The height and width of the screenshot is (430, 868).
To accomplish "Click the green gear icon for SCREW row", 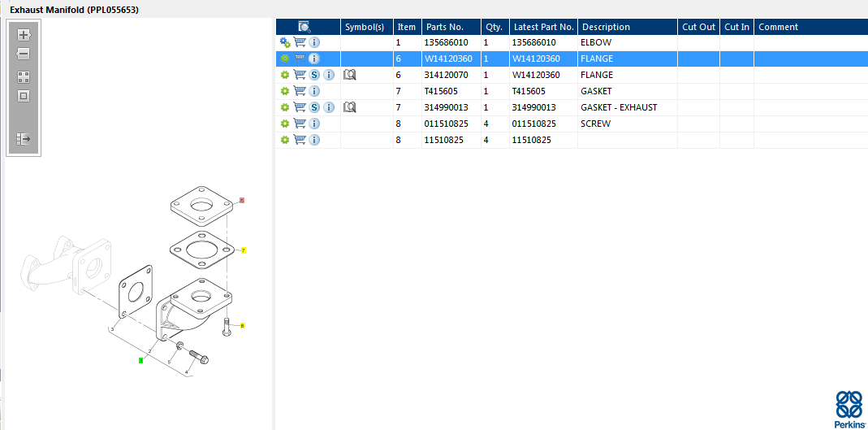I will coord(285,124).
